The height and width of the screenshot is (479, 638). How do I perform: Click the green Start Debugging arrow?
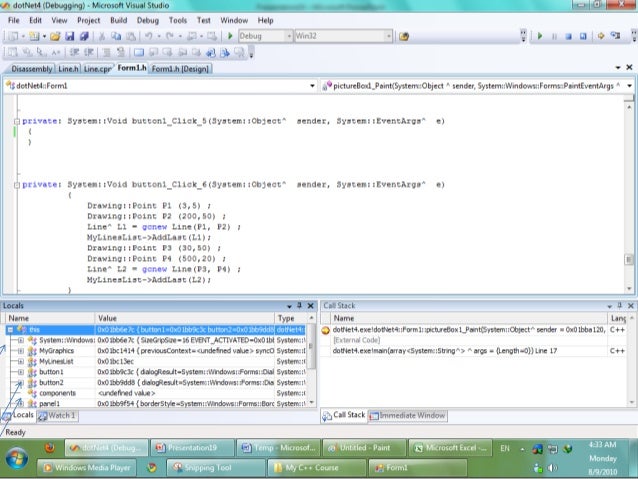click(x=230, y=36)
